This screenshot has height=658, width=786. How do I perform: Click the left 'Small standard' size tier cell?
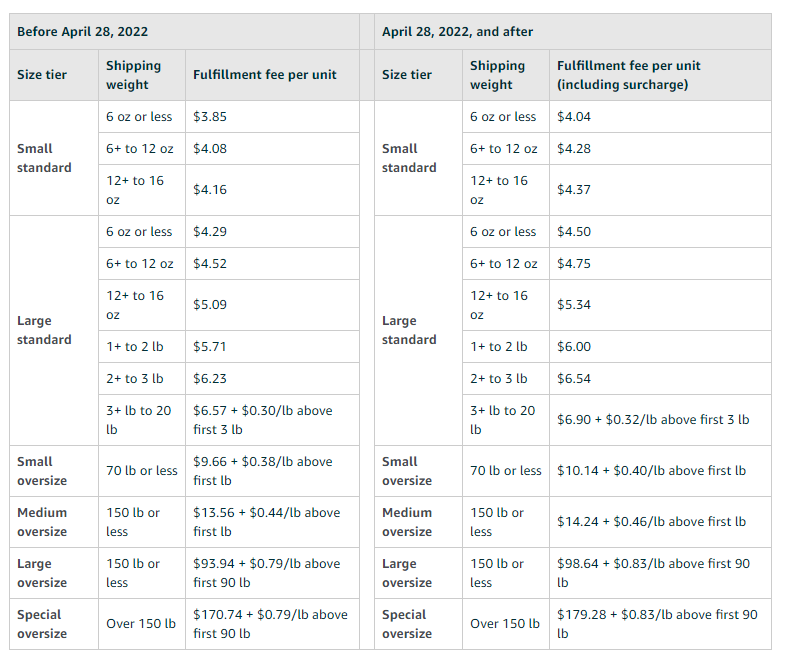(x=44, y=158)
